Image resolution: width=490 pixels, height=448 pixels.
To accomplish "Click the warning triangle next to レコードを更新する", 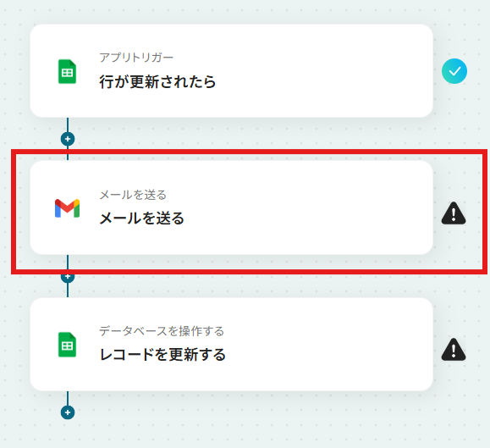I will tap(454, 350).
